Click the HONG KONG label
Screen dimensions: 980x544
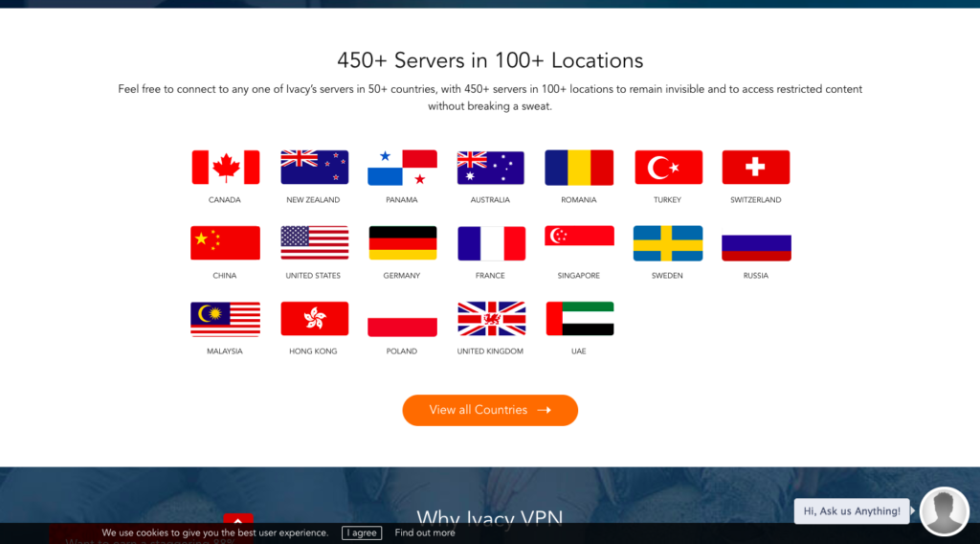point(313,351)
